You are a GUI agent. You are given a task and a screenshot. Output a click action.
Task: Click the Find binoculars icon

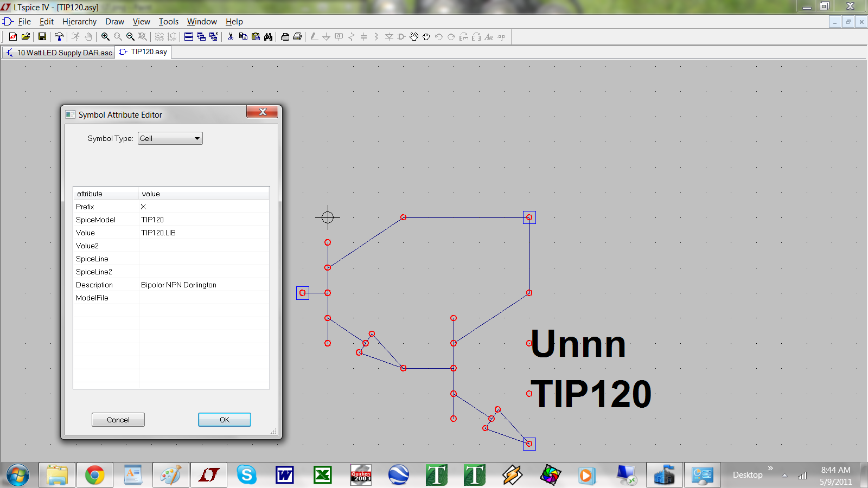[x=268, y=36]
